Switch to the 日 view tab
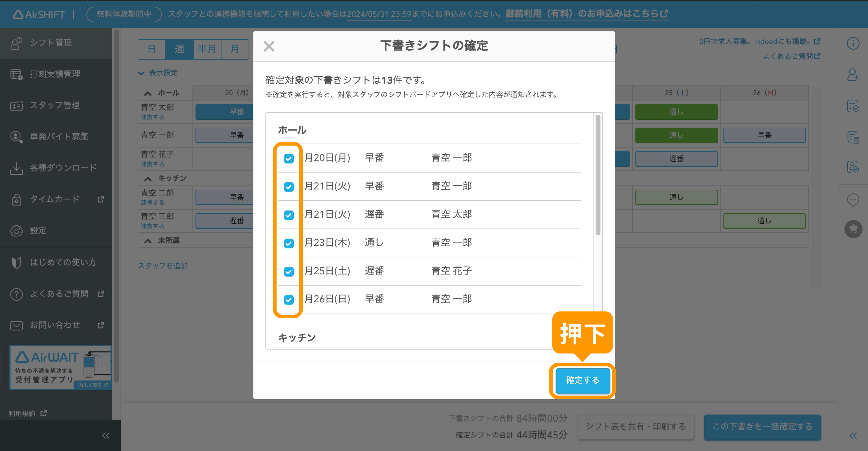The image size is (868, 451). tap(152, 49)
